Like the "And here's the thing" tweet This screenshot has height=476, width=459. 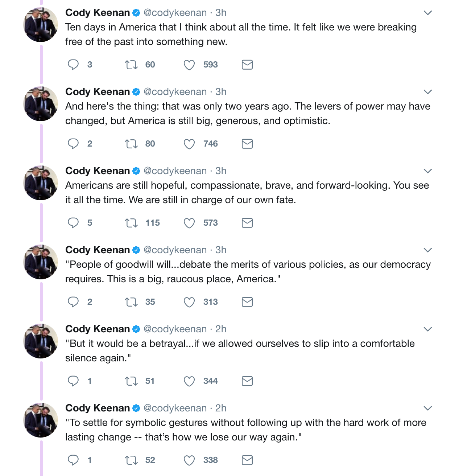(189, 144)
